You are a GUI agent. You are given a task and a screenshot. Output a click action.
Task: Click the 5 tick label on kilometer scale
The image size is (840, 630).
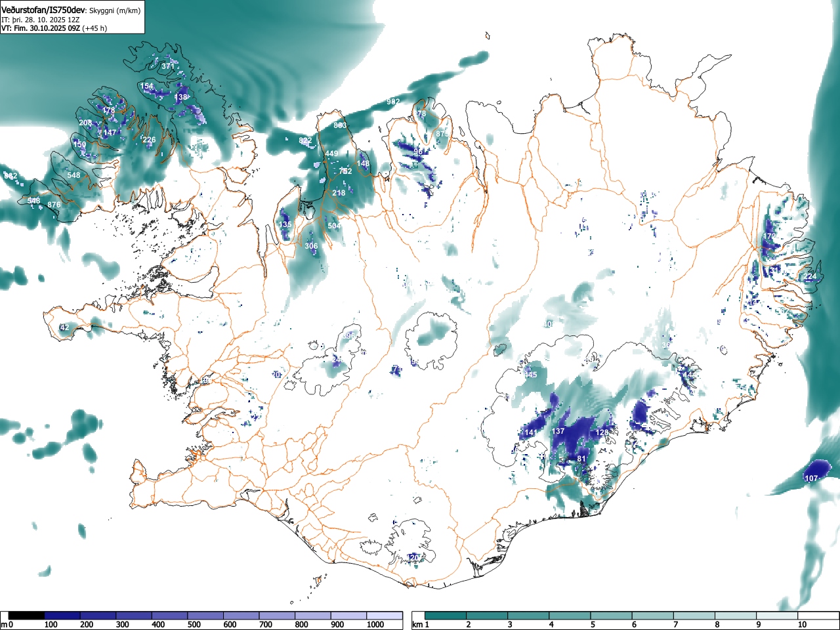pos(592,625)
